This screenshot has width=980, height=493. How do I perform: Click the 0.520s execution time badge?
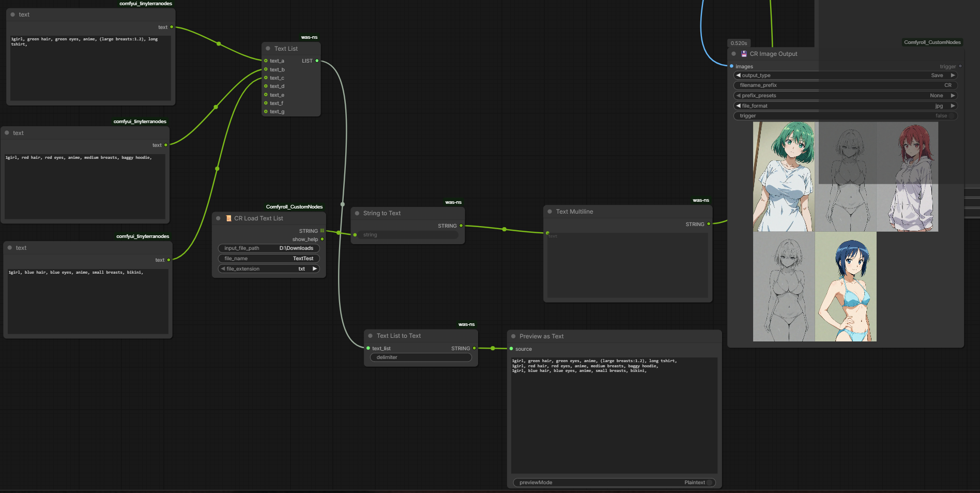pos(739,43)
